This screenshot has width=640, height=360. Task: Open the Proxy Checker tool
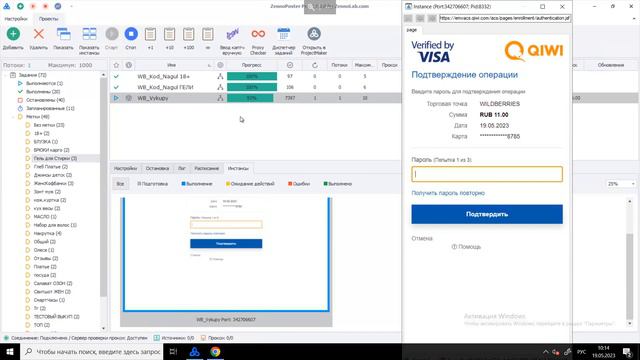coord(258,34)
